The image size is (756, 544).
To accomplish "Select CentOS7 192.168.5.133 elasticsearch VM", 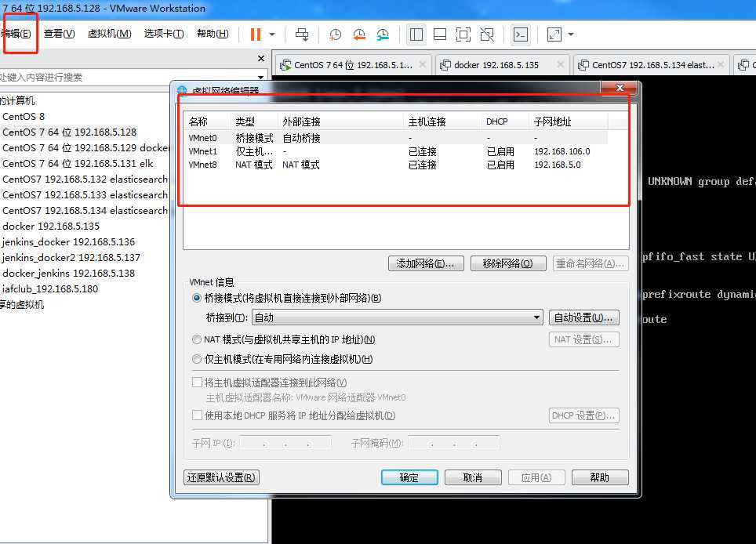I will 85,194.
